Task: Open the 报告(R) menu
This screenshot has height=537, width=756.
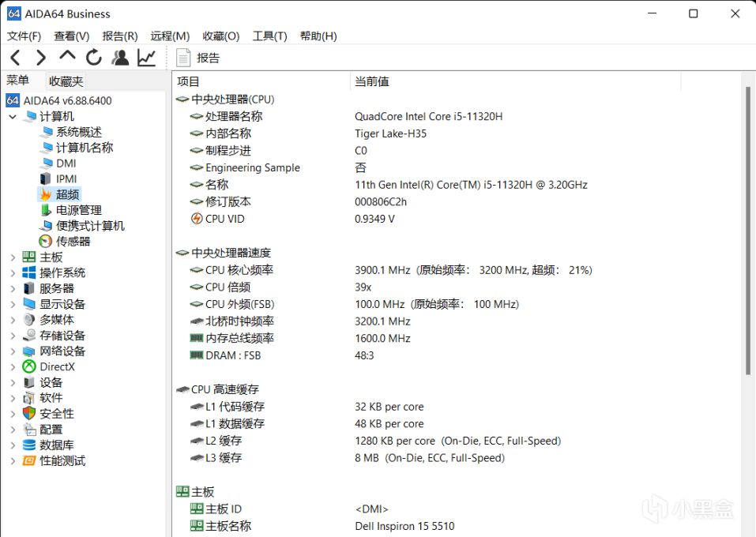Action: 120,36
